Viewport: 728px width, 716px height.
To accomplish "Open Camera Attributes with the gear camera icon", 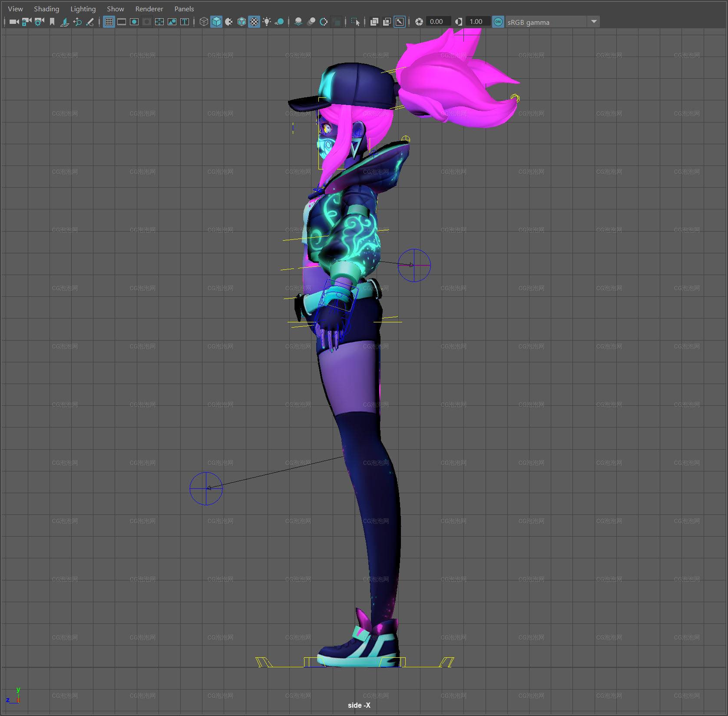I will coord(39,22).
